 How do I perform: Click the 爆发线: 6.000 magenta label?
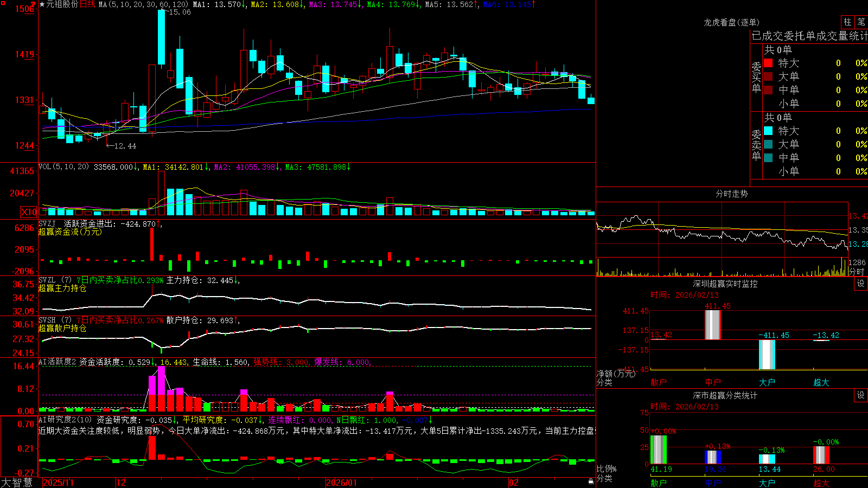(342, 362)
